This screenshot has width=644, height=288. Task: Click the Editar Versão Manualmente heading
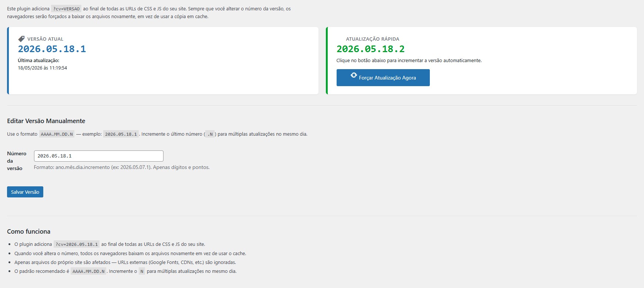pyautogui.click(x=46, y=121)
